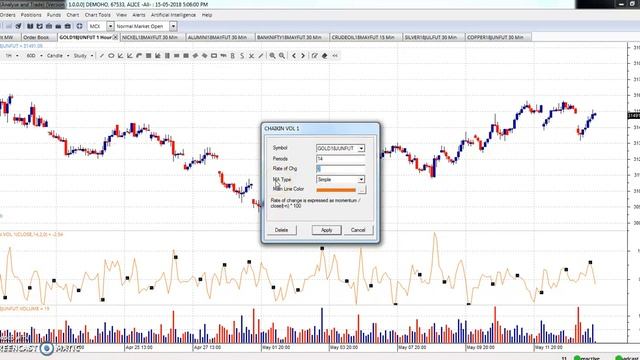
Task: Click the Periods input field
Action: tap(340, 159)
